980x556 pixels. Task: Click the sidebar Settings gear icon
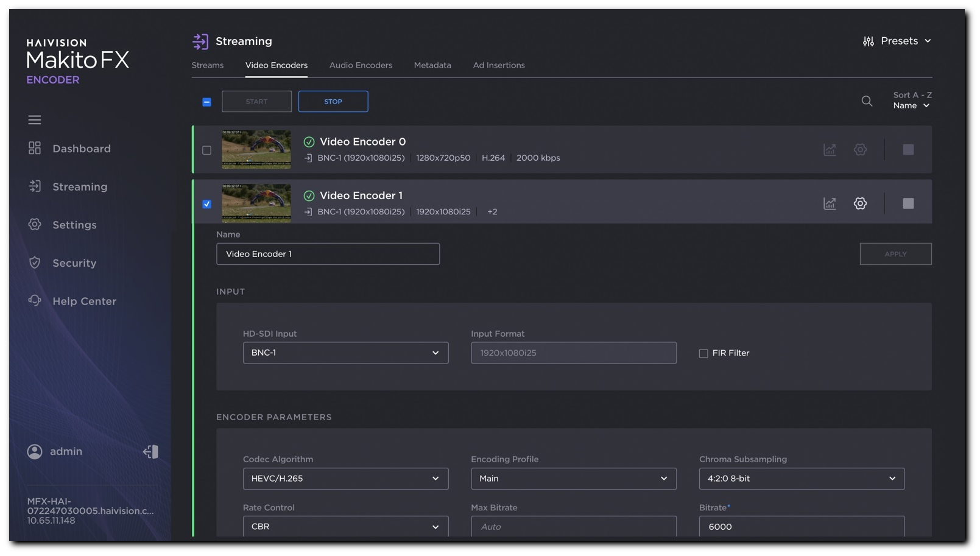(x=35, y=224)
